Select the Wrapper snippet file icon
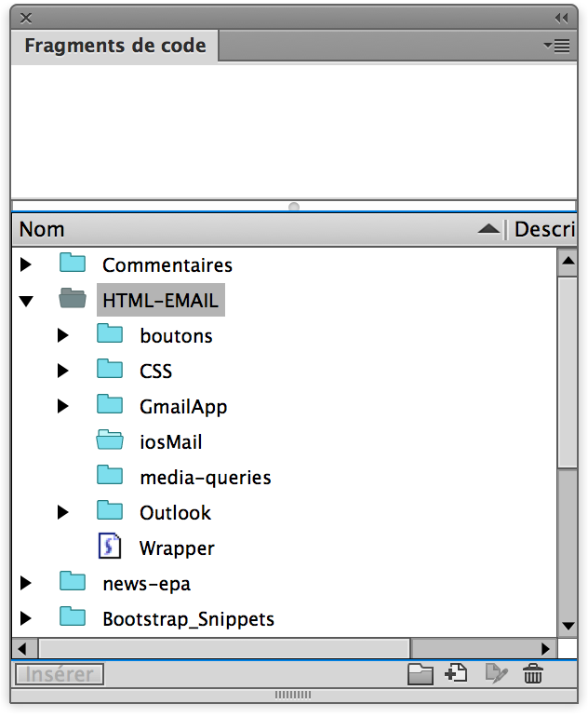This screenshot has width=588, height=717. (x=110, y=548)
